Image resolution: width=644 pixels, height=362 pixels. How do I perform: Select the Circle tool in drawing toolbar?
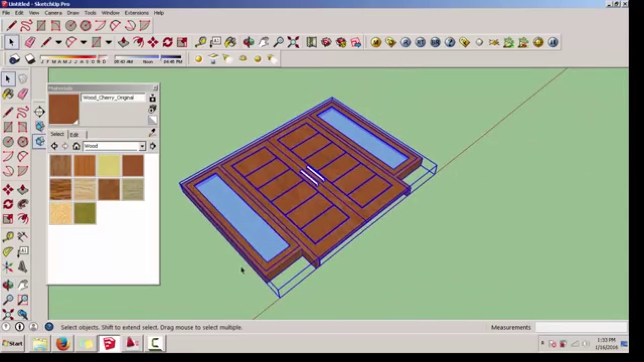pyautogui.click(x=71, y=26)
